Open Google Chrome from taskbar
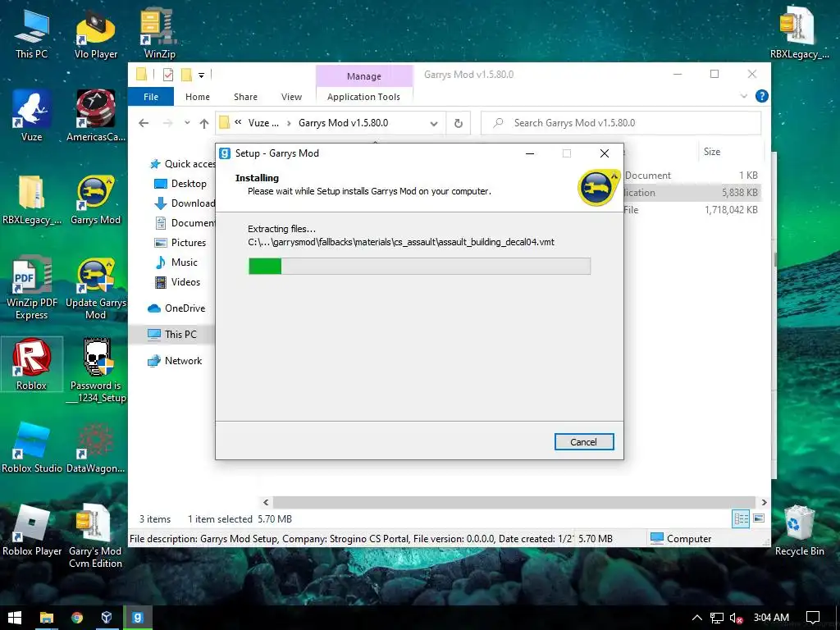The width and height of the screenshot is (840, 630). click(x=76, y=618)
